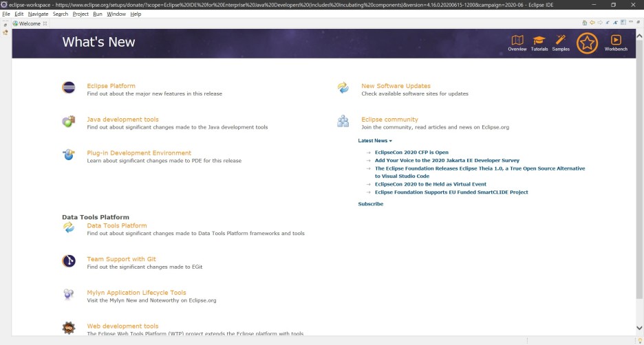Click 'Check available software sites for updates' text
The width and height of the screenshot is (644, 345).
point(415,93)
